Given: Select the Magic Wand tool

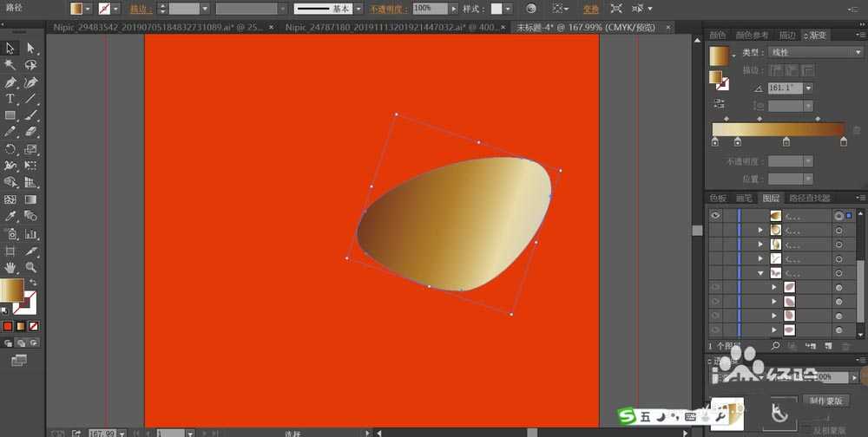Looking at the screenshot, I should [x=10, y=65].
